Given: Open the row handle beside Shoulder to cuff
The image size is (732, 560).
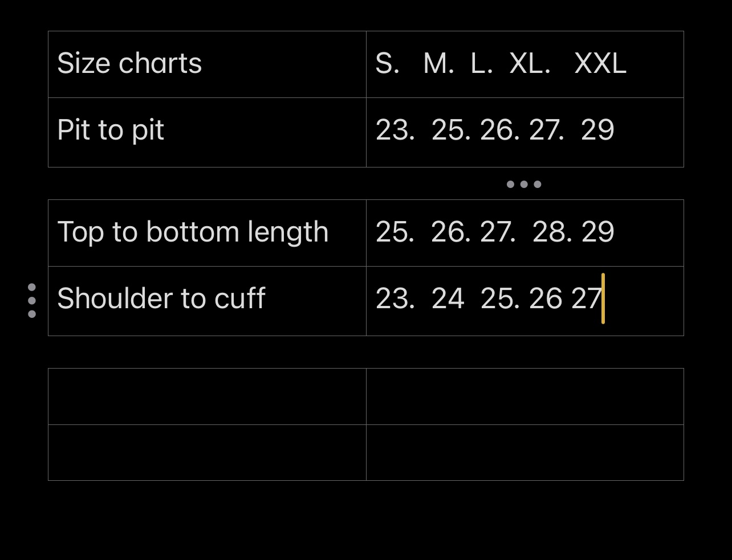Looking at the screenshot, I should (32, 300).
